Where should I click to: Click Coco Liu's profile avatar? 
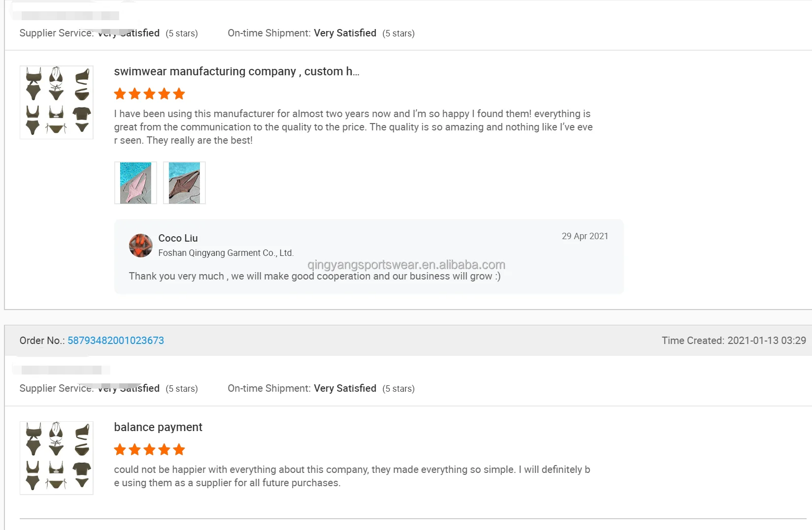click(141, 245)
